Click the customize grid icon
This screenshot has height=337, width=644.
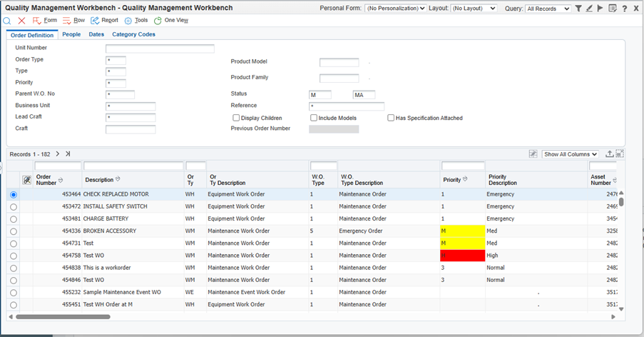tap(533, 154)
